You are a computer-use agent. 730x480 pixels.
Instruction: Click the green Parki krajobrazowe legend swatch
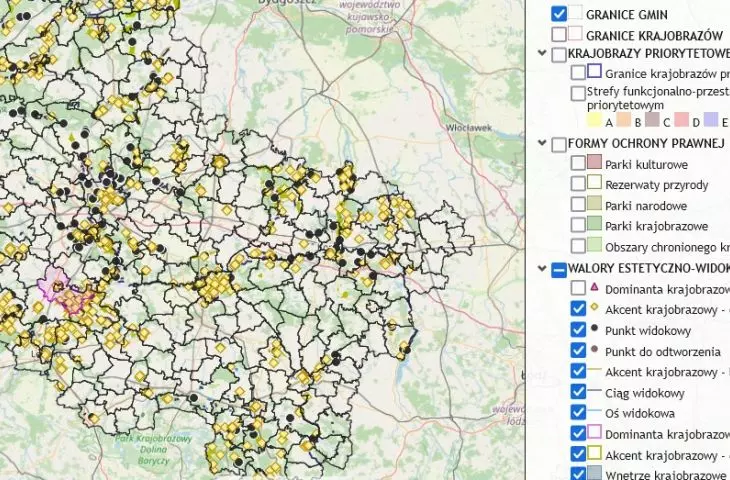click(x=594, y=223)
